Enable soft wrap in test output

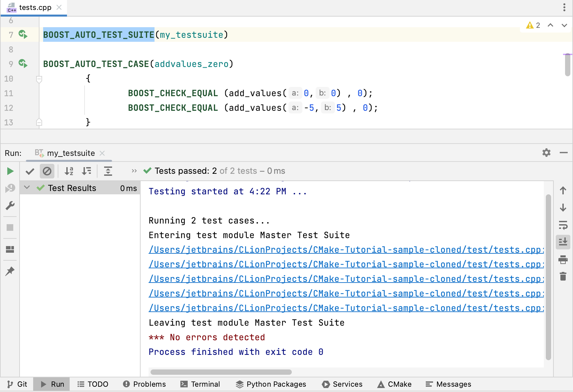[x=563, y=226]
